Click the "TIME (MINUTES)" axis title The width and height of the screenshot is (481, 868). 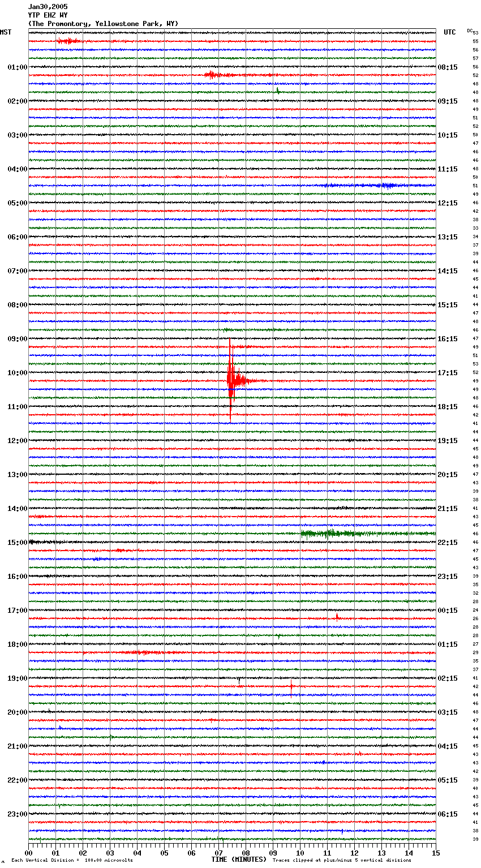click(x=239, y=860)
